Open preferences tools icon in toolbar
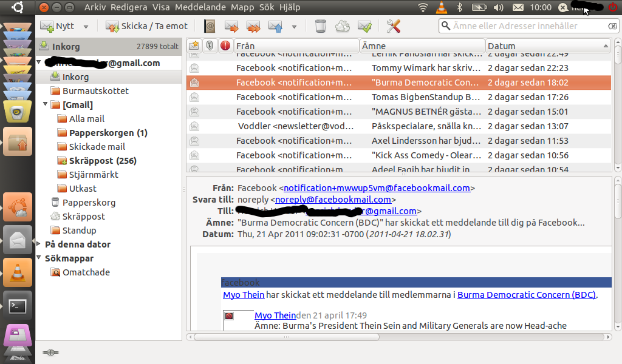The height and width of the screenshot is (364, 622). [x=393, y=26]
